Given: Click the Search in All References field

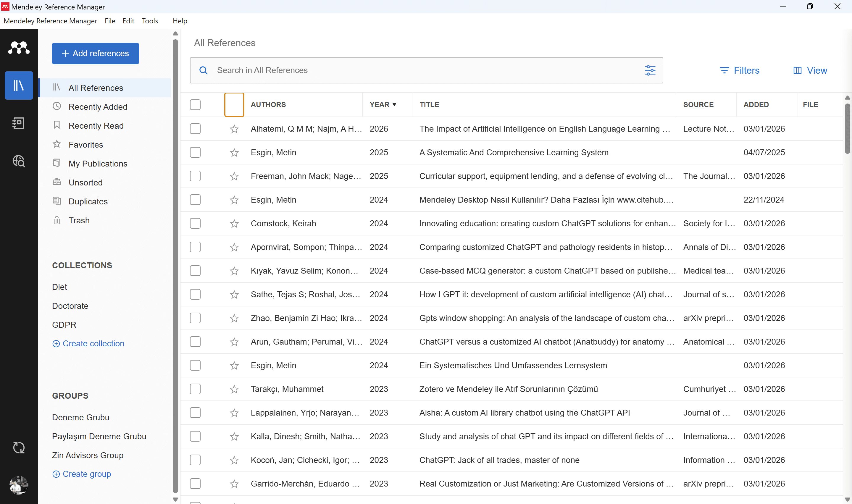Looking at the screenshot, I should [426, 70].
